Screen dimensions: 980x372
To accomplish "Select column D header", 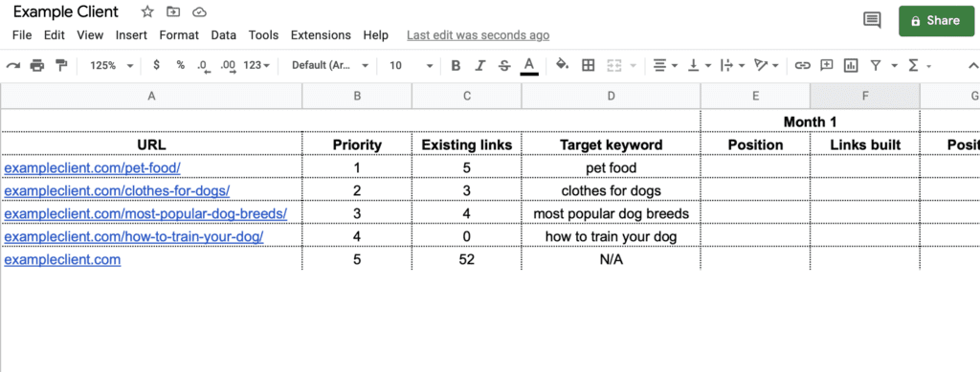I will [611, 97].
